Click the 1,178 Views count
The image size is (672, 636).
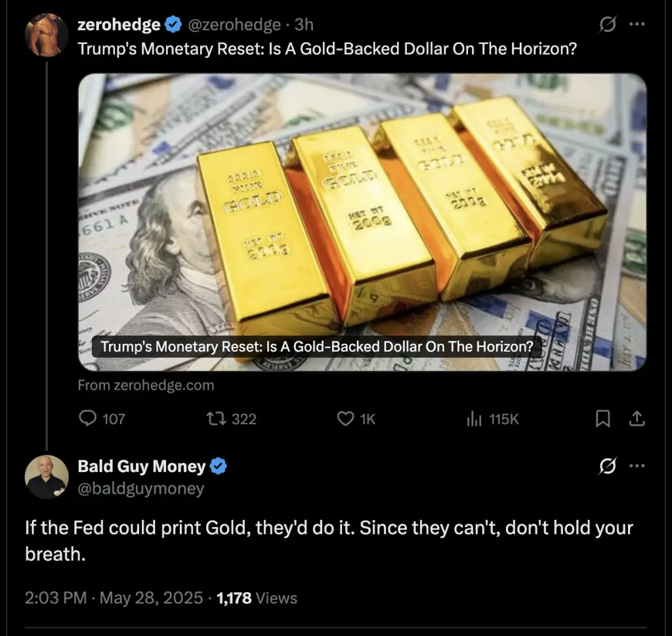coord(257,598)
